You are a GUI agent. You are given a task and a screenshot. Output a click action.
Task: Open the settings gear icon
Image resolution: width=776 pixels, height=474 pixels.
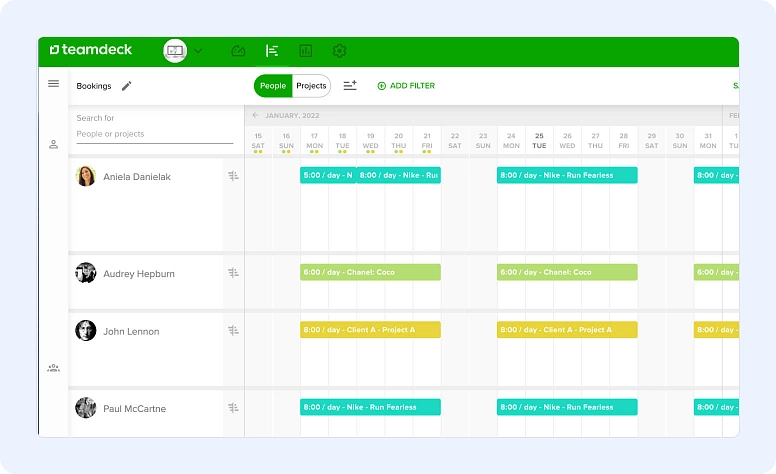click(339, 51)
